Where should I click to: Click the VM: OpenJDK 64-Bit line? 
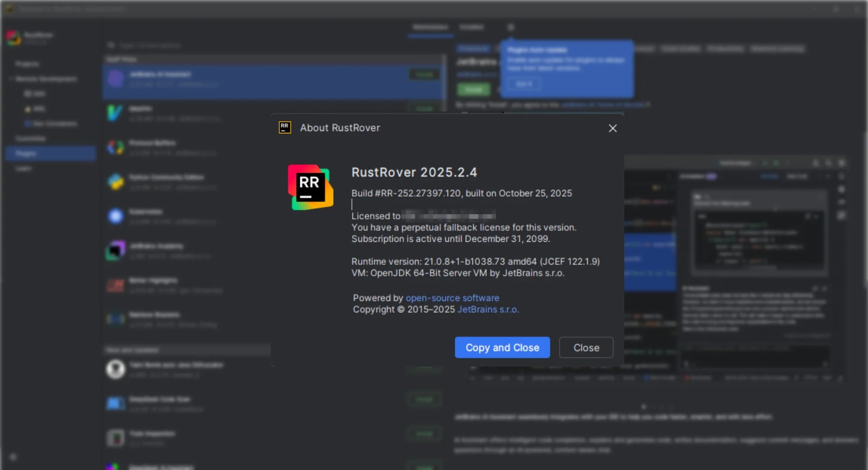coord(458,273)
